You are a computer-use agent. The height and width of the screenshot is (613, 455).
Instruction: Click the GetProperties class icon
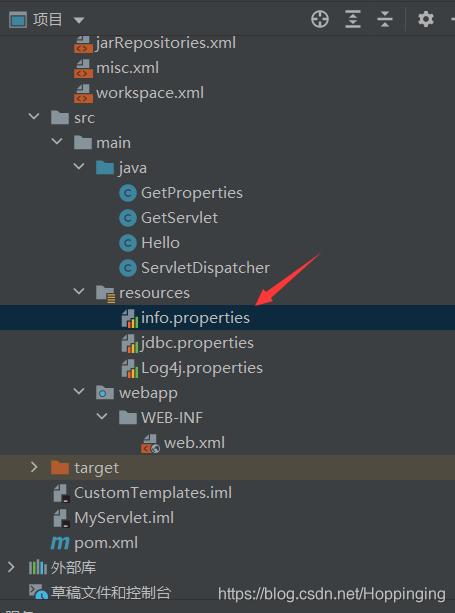(128, 193)
